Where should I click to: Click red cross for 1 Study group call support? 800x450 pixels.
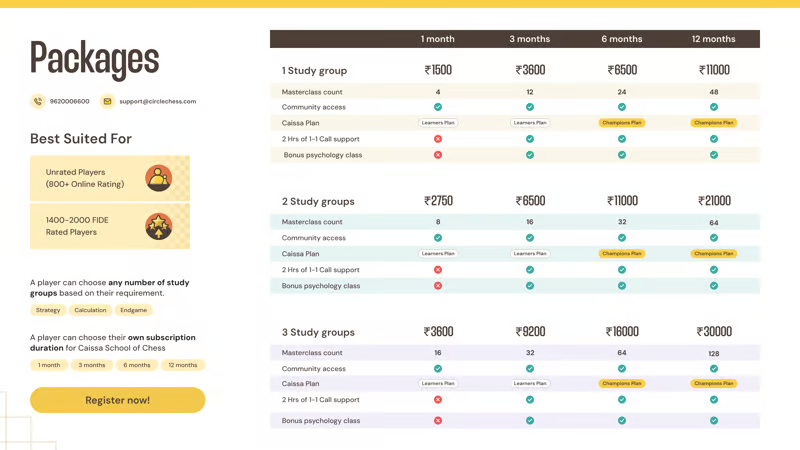tap(438, 139)
